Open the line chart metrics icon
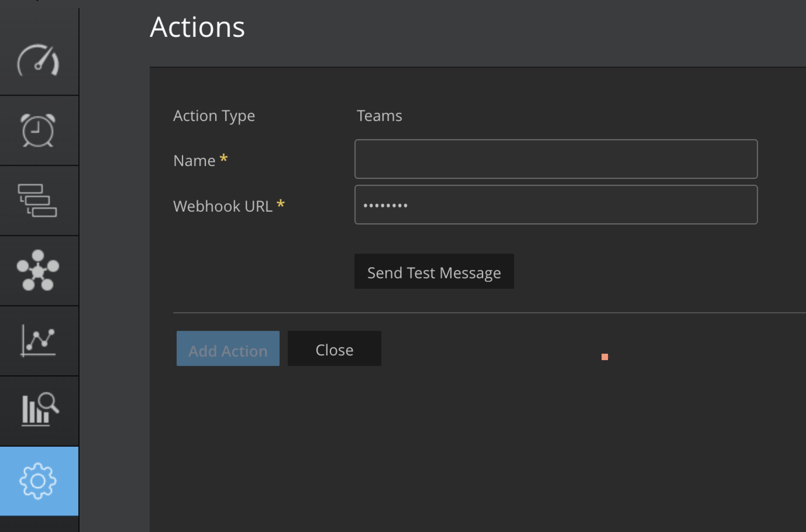The image size is (806, 532). (38, 341)
